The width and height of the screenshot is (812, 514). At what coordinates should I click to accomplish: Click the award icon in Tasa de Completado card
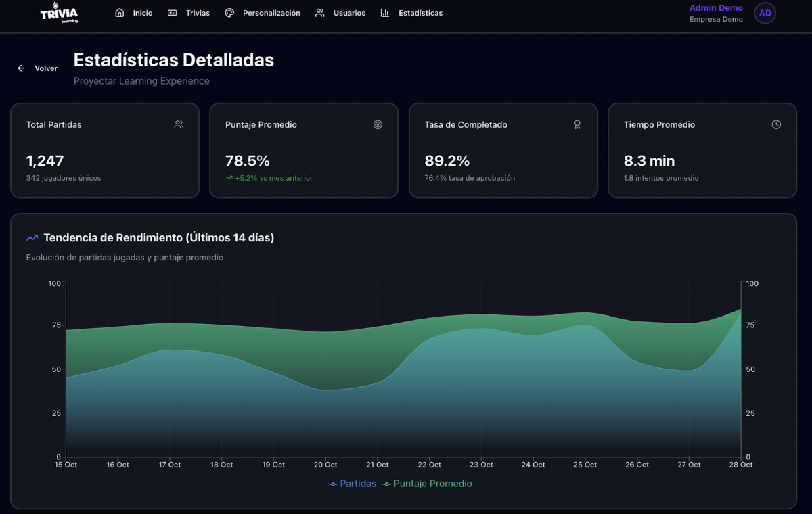click(x=577, y=124)
